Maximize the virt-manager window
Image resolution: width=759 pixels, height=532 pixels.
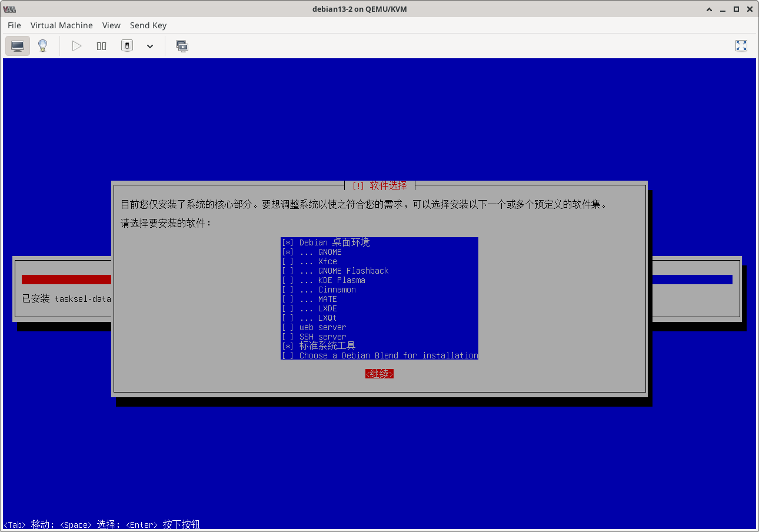tap(736, 9)
